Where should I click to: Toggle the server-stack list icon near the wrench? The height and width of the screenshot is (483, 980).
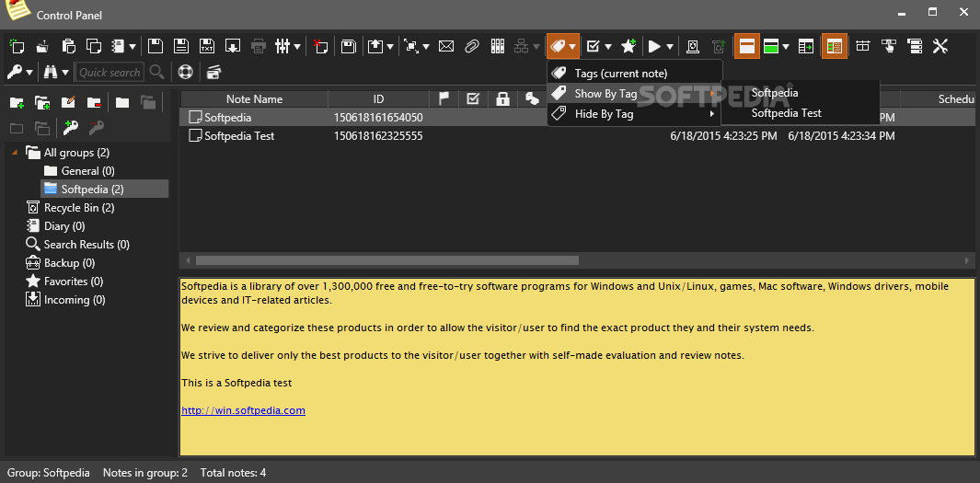[x=915, y=46]
